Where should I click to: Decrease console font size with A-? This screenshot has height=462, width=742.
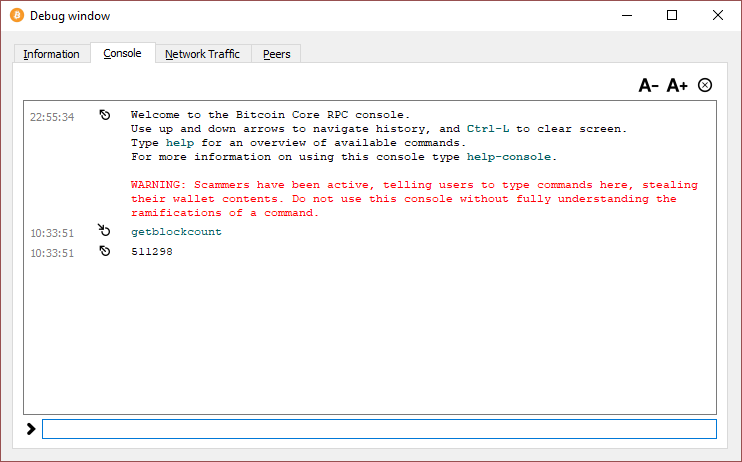tap(648, 86)
